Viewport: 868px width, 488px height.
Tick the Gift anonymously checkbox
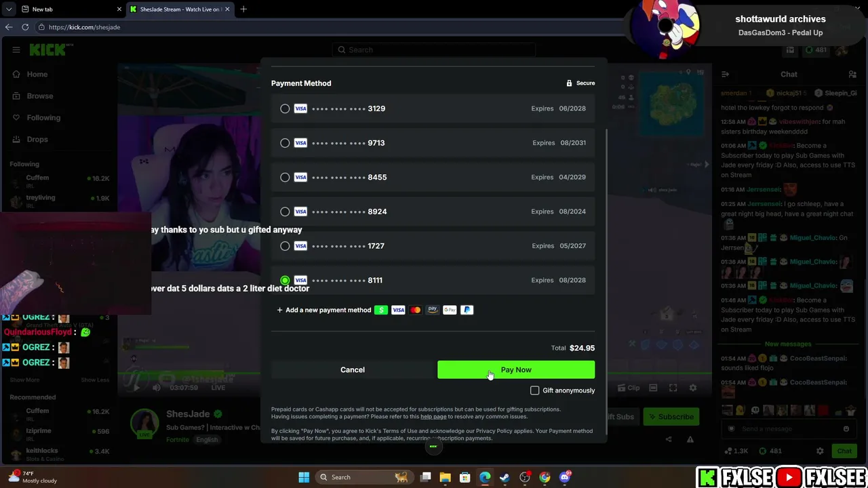click(534, 390)
